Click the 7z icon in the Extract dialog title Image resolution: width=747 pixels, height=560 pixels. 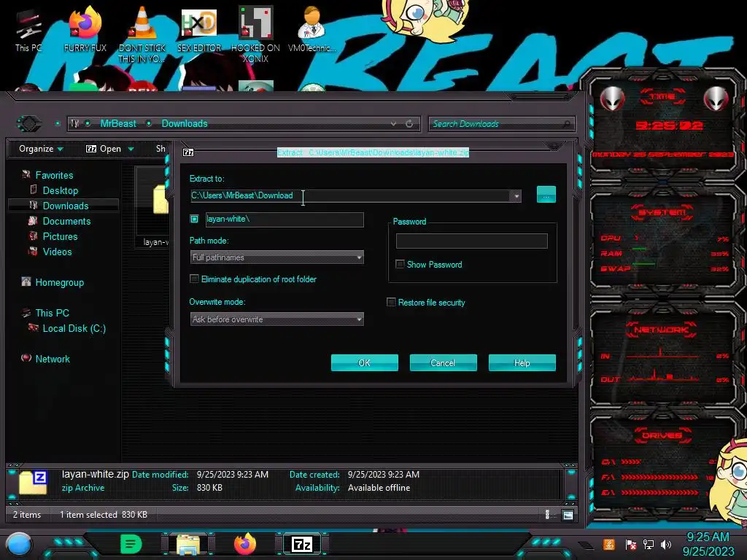coord(188,152)
